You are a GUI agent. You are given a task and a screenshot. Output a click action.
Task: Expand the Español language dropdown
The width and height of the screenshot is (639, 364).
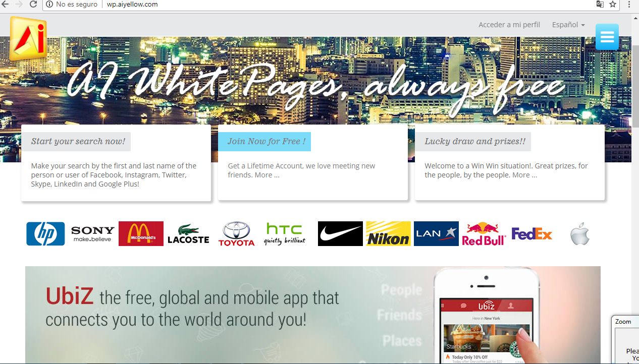pos(568,25)
